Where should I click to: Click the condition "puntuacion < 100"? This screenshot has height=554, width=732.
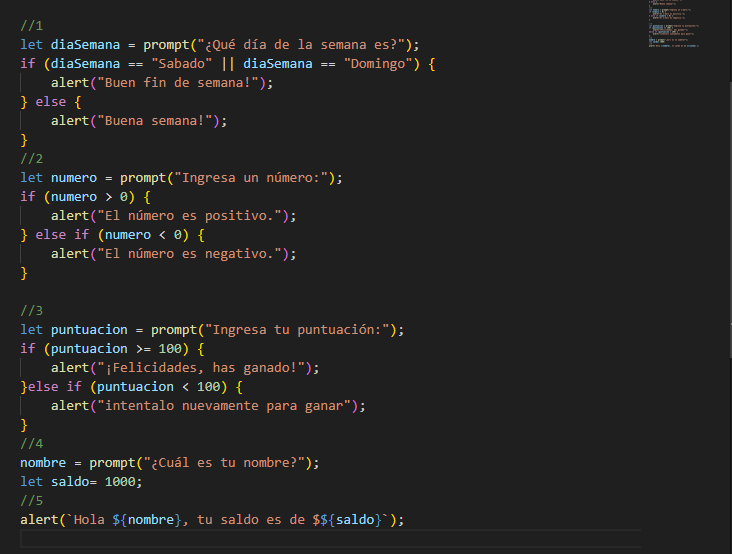point(158,387)
